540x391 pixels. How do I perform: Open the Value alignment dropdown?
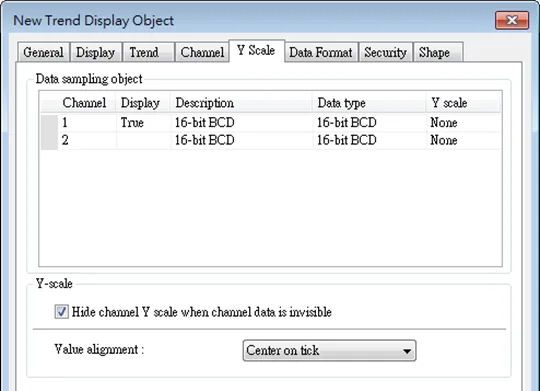click(x=329, y=351)
